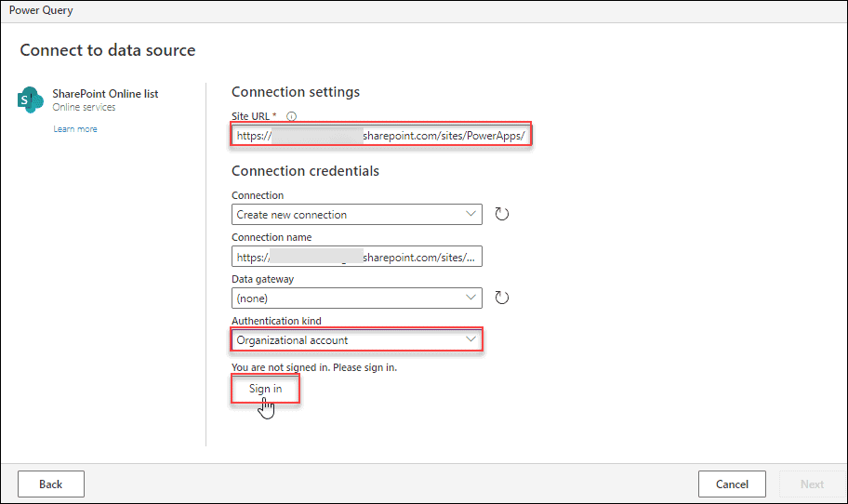Image resolution: width=848 pixels, height=504 pixels.
Task: Click the Authentication kind label
Action: tap(276, 321)
